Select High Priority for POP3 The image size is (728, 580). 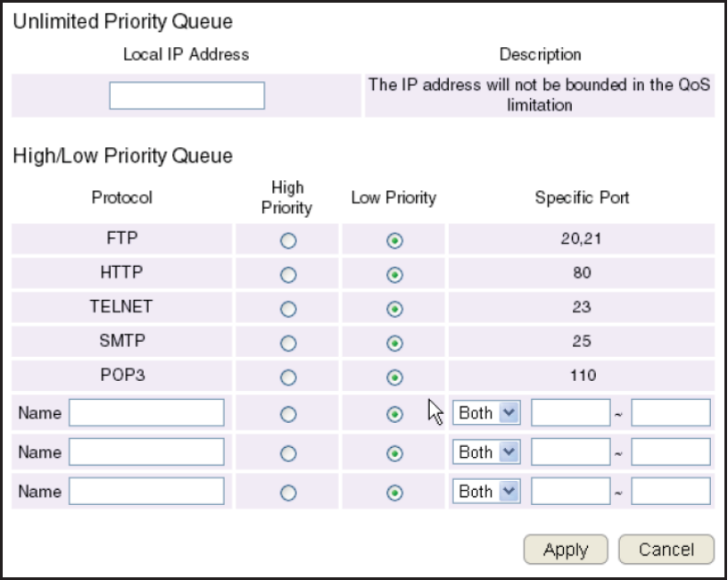tap(288, 377)
